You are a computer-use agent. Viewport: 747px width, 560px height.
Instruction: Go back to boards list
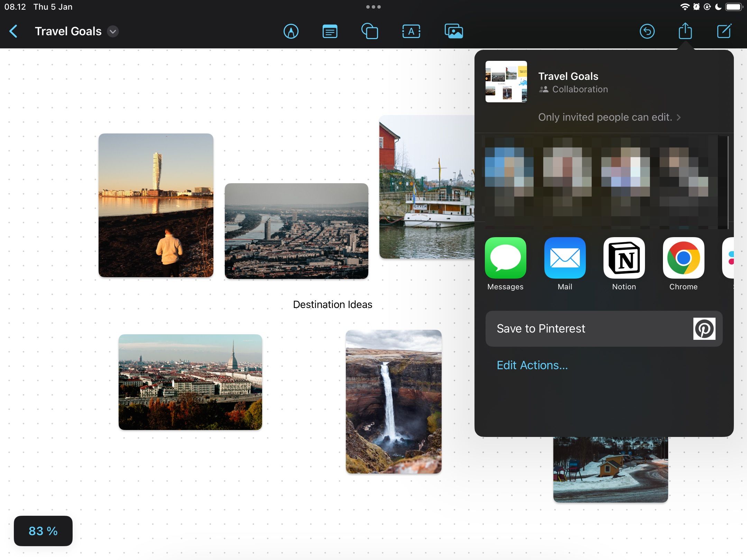tap(13, 31)
